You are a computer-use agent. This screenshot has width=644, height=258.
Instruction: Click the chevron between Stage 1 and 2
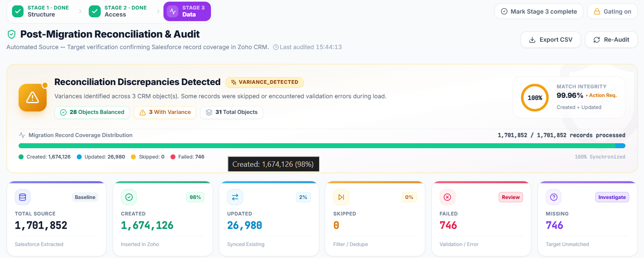point(80,12)
